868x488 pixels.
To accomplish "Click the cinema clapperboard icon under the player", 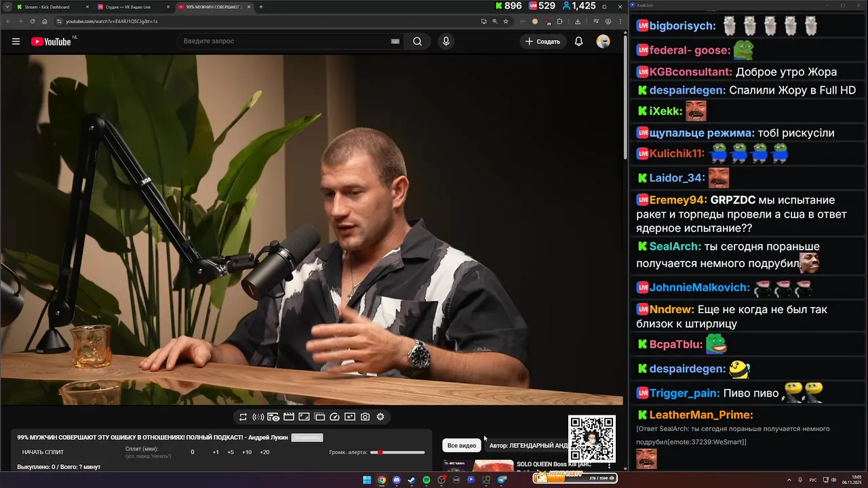I will point(288,417).
